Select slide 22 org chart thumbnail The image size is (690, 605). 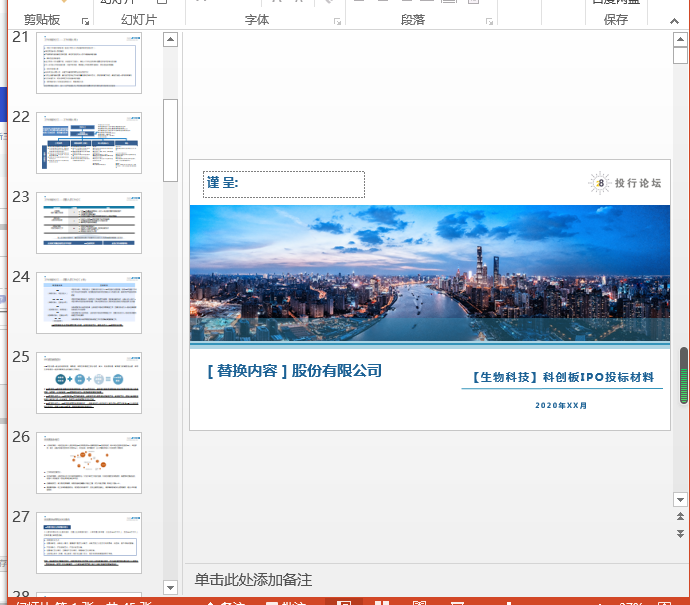tap(89, 143)
